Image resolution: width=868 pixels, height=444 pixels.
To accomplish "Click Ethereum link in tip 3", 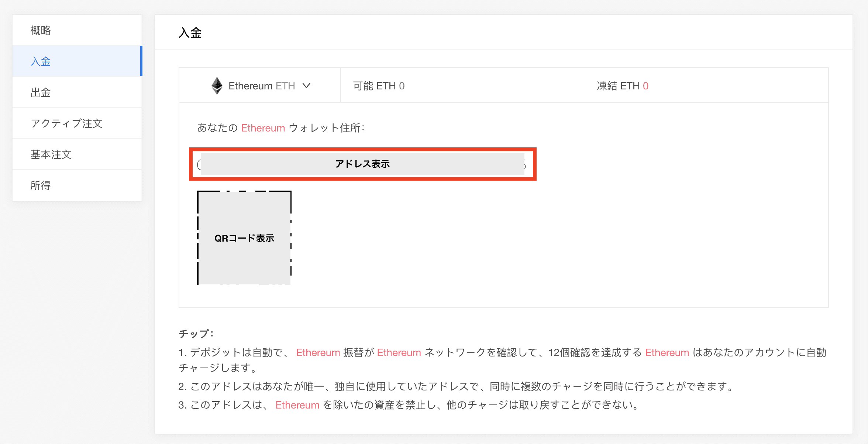I will click(x=297, y=405).
